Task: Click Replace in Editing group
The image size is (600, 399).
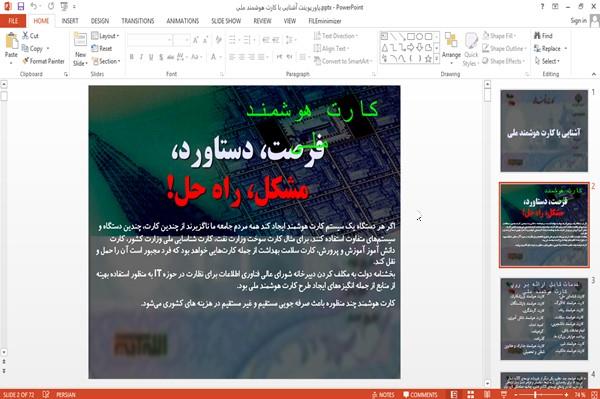Action: pos(550,49)
